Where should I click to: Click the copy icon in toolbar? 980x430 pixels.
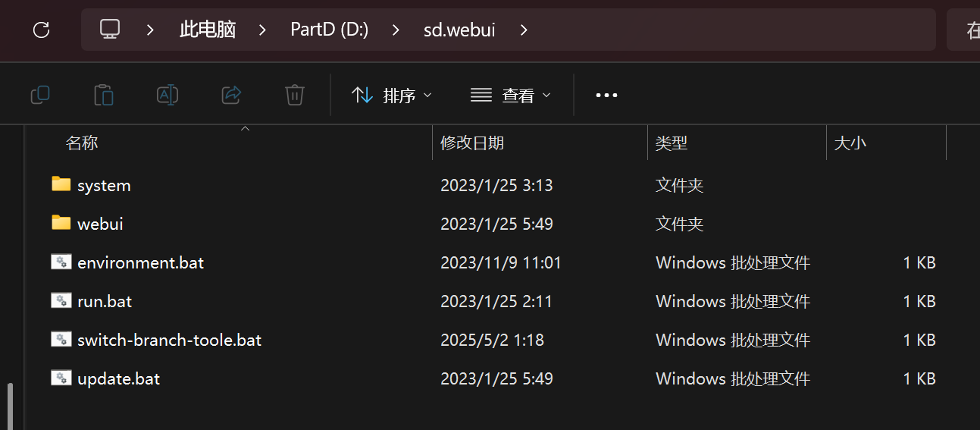click(40, 95)
